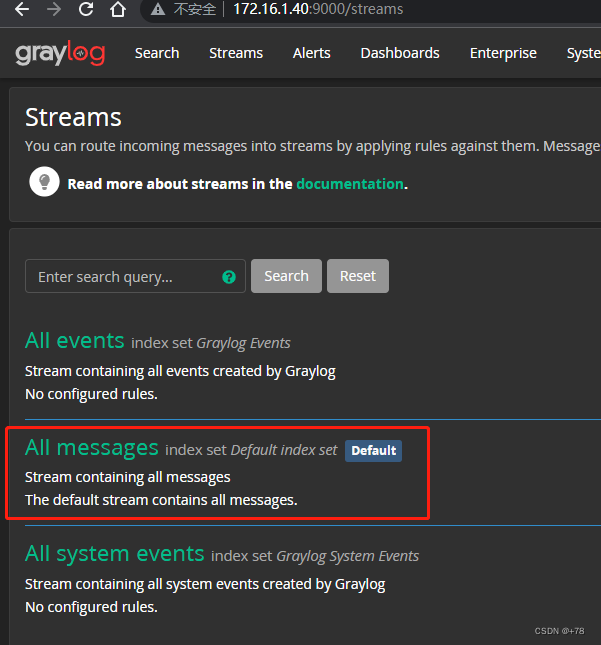The width and height of the screenshot is (601, 645).
Task: Click the blue Default badge
Action: [374, 450]
